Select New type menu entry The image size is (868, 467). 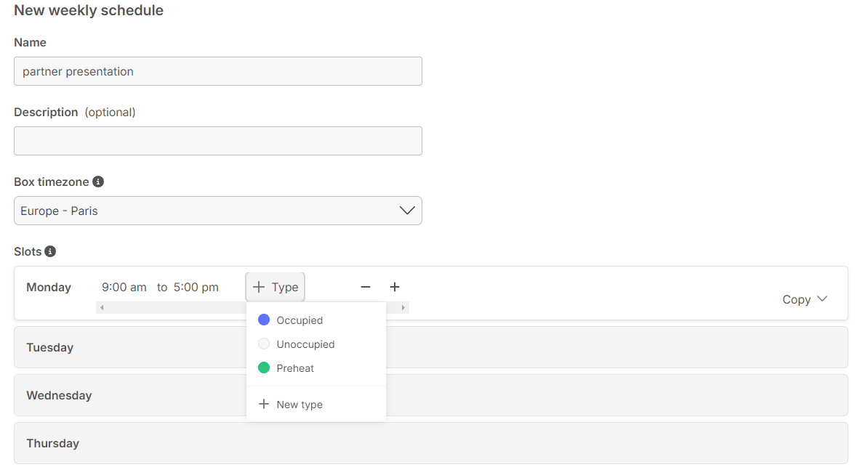pyautogui.click(x=316, y=405)
